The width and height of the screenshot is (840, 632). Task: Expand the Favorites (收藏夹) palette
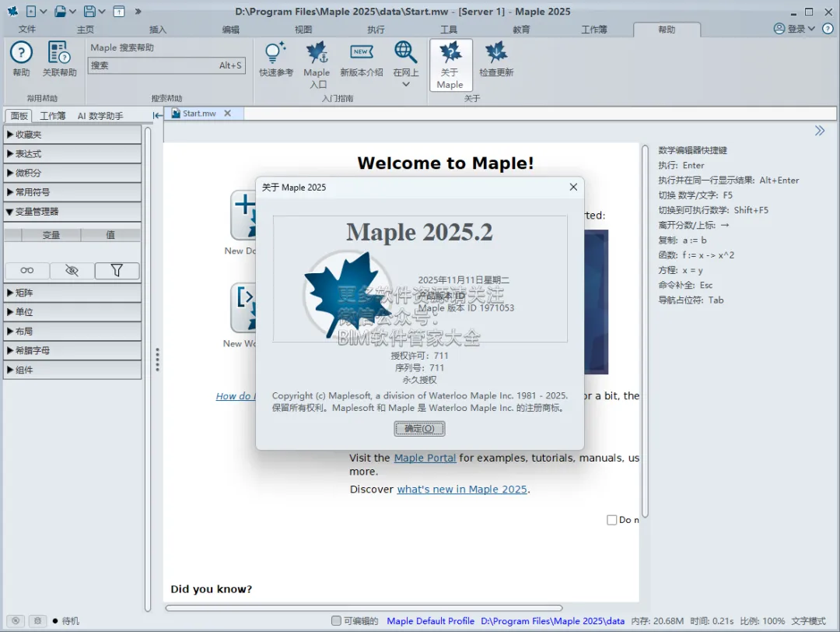(72, 135)
